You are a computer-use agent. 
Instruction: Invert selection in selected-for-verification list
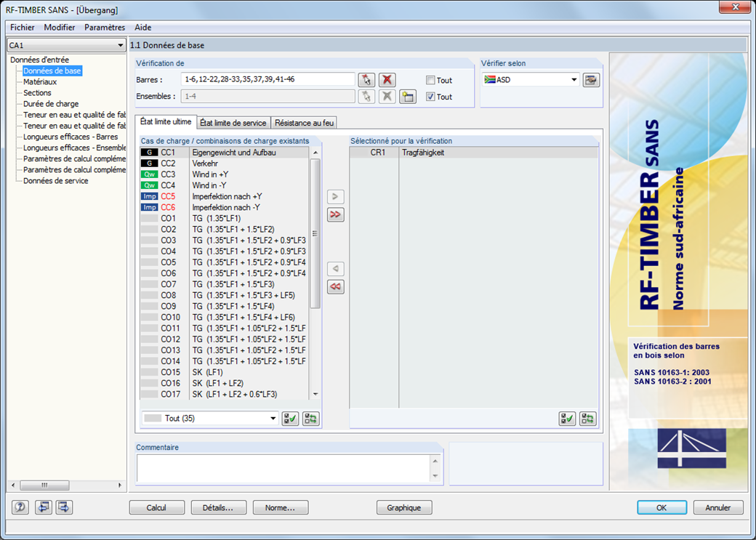(x=588, y=419)
